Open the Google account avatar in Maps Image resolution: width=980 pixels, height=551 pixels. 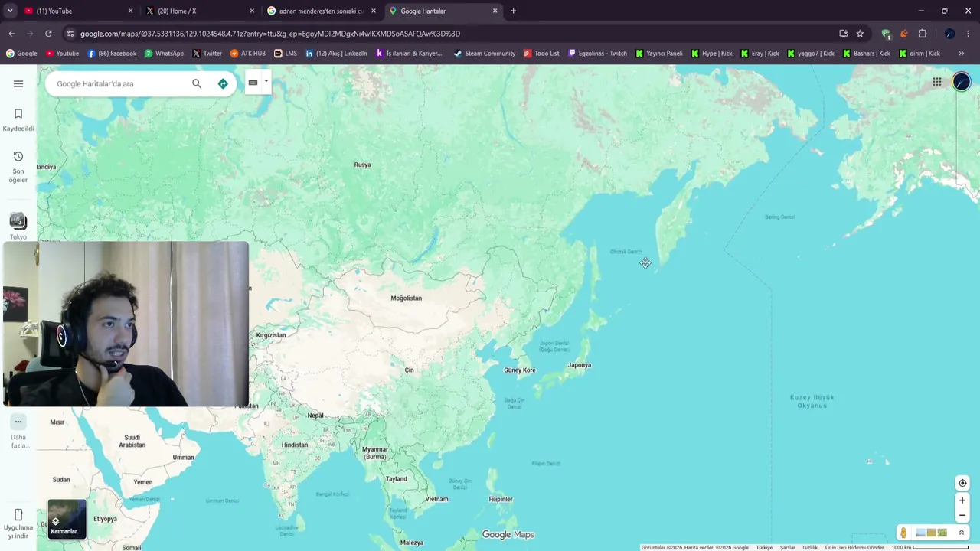[x=962, y=82]
